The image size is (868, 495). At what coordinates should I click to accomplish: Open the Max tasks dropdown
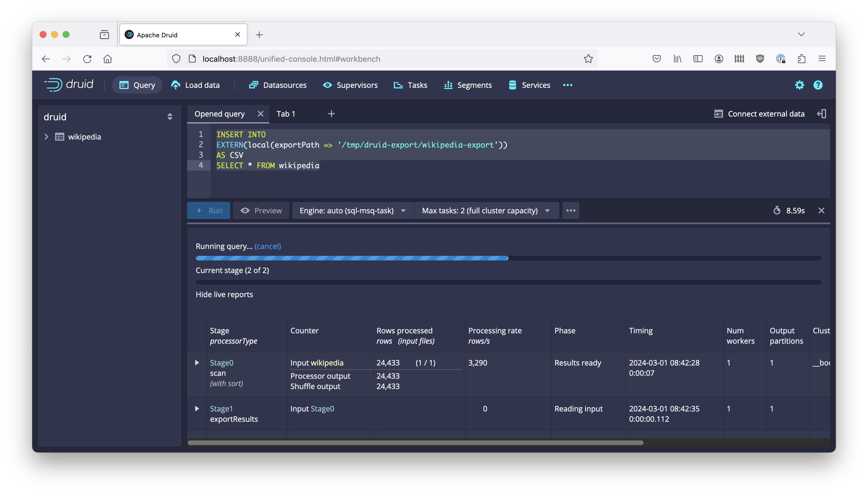486,210
